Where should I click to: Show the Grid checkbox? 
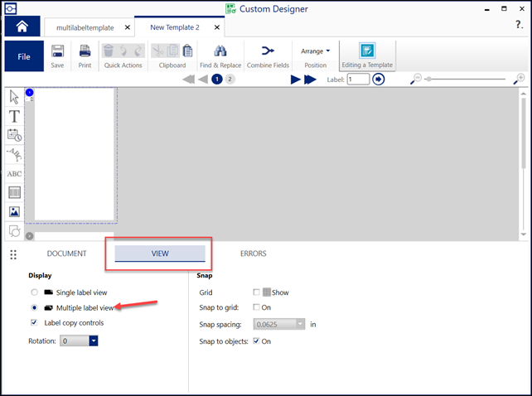point(256,292)
